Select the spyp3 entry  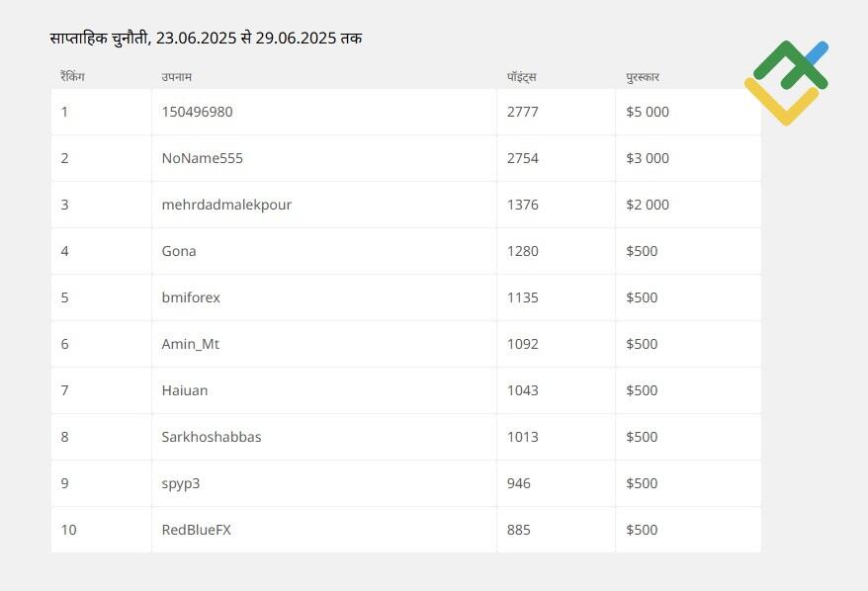(181, 484)
